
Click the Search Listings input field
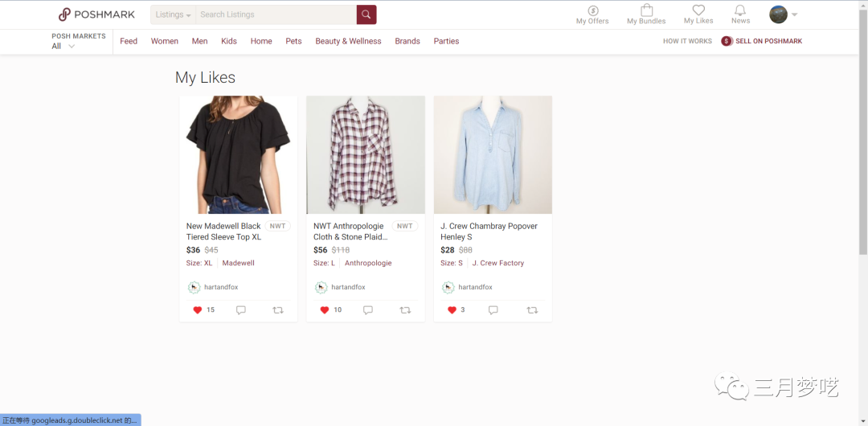[x=276, y=14]
